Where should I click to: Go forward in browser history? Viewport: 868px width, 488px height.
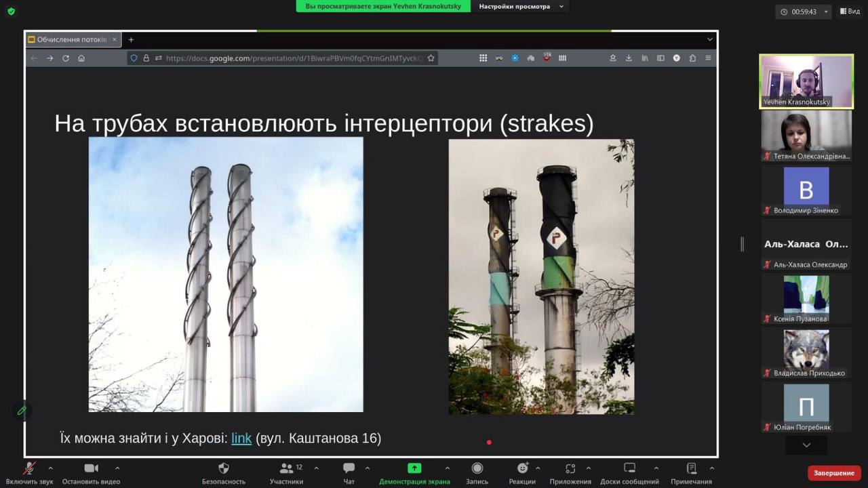coord(50,58)
